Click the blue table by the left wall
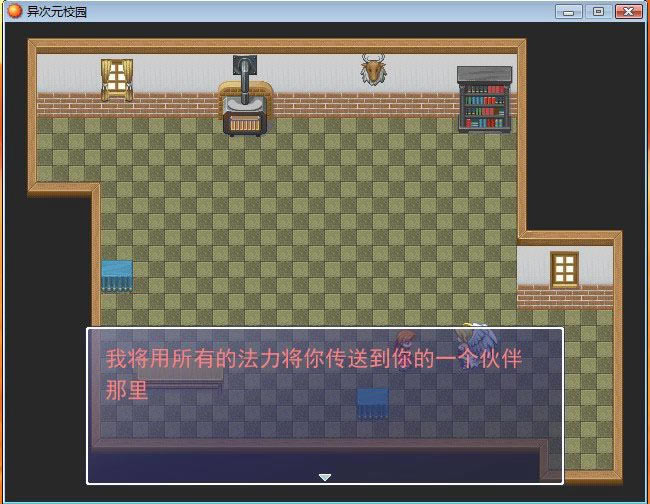The image size is (650, 504). (x=116, y=275)
